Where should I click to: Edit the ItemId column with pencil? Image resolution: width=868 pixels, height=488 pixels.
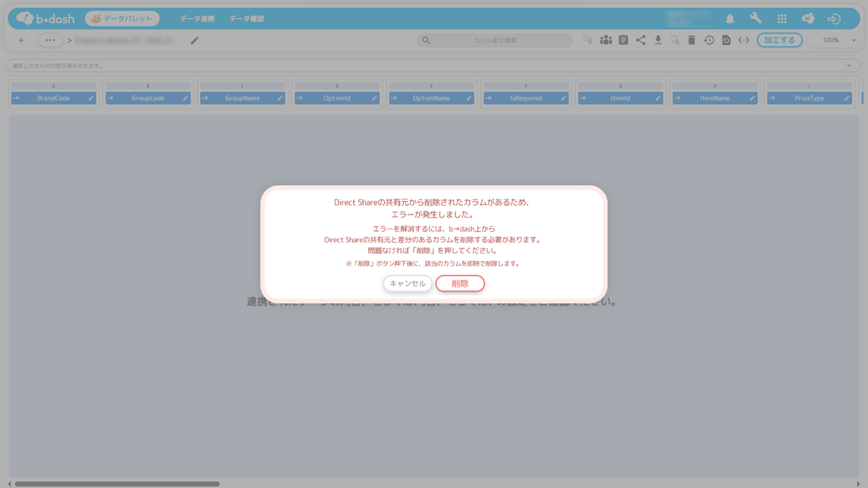click(x=658, y=98)
